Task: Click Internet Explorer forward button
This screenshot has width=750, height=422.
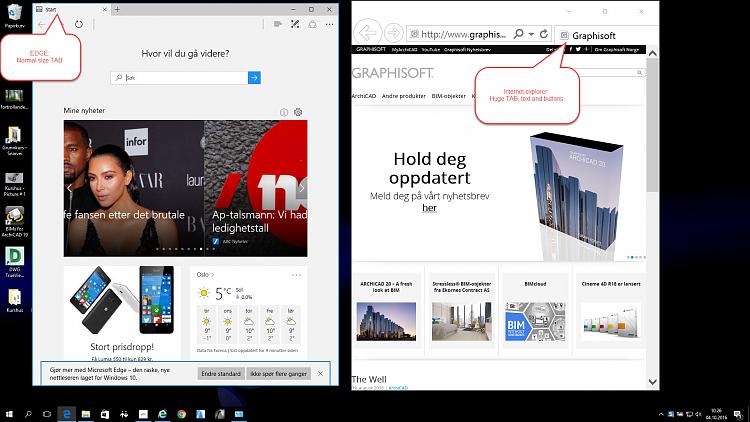Action: (x=394, y=33)
